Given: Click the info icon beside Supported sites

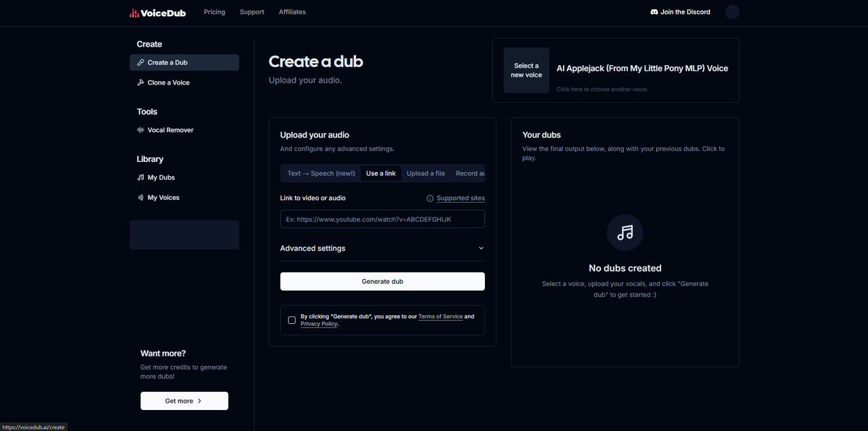Looking at the screenshot, I should (430, 199).
